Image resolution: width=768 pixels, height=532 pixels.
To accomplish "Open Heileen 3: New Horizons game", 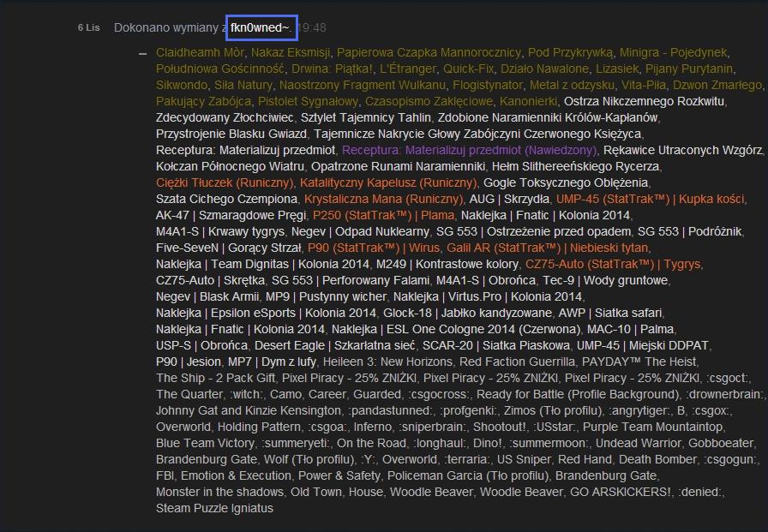I will (387, 362).
